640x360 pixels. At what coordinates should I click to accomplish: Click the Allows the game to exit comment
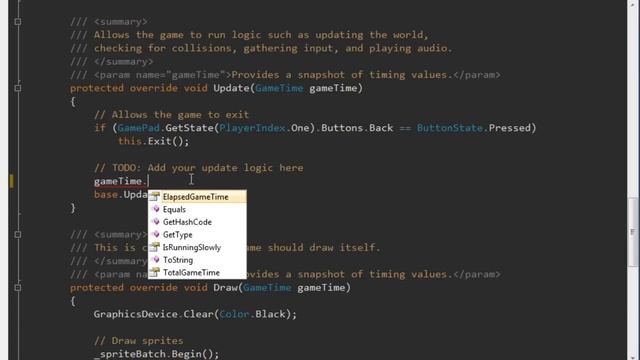pos(171,115)
